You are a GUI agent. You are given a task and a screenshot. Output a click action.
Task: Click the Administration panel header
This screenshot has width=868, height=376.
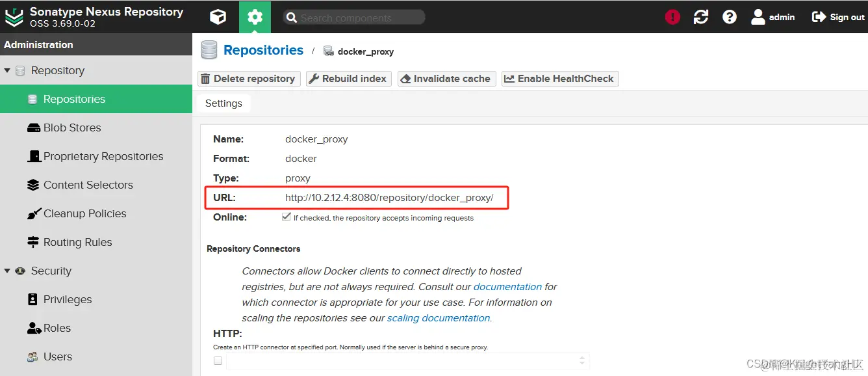click(x=96, y=45)
